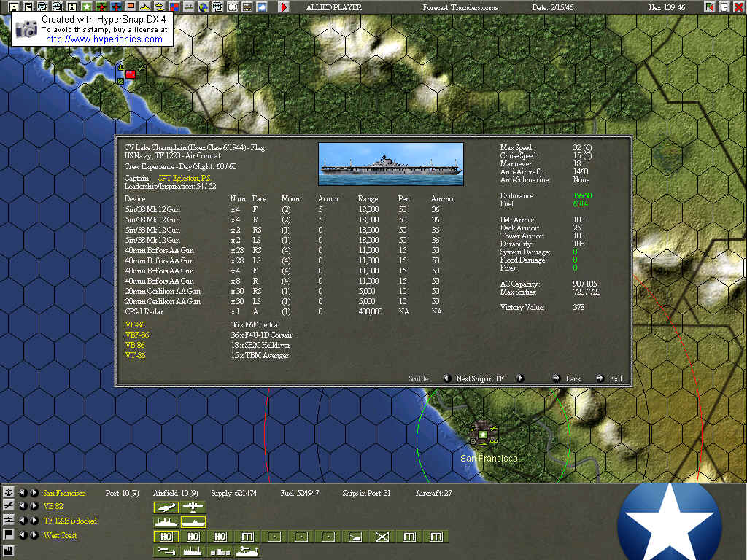Click the green flag icon at top right
This screenshot has width=747, height=560.
click(x=710, y=7)
